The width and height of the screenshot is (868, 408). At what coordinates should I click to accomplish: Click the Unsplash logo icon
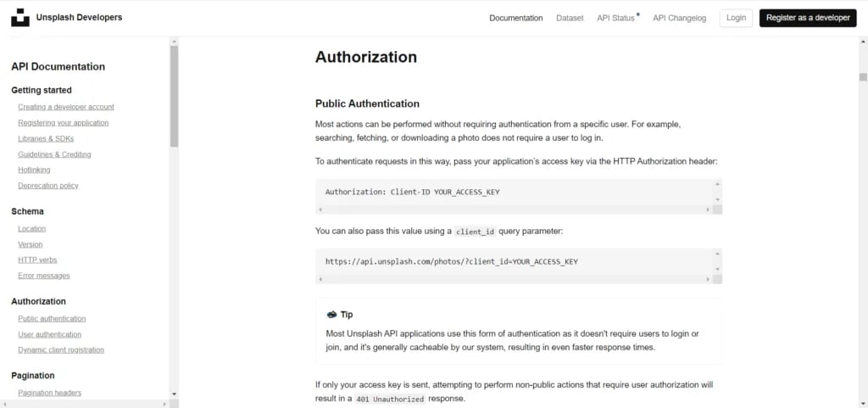pos(19,18)
